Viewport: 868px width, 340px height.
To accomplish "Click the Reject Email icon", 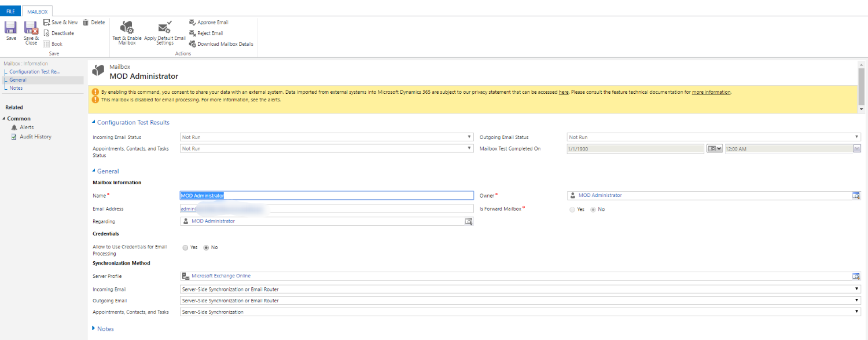I will (193, 33).
